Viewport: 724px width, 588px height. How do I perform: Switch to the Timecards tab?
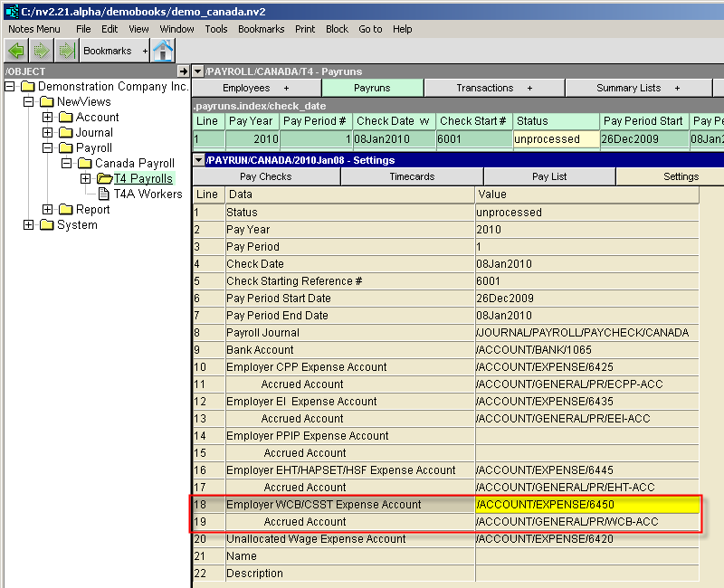tap(412, 177)
